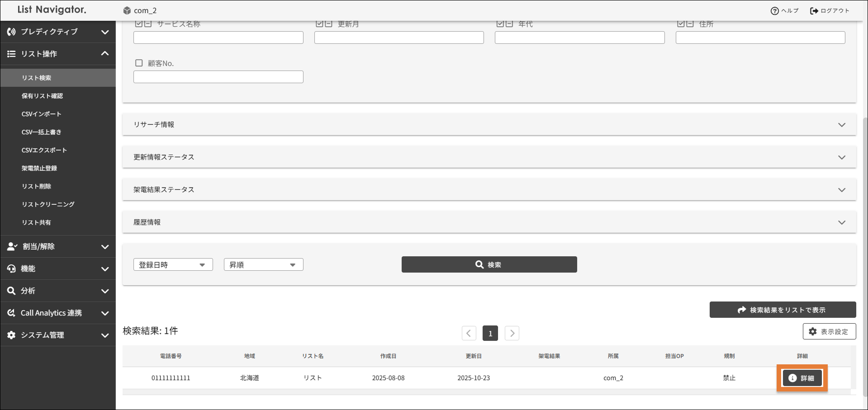
Task: Click the 顧客No. text input field
Action: [218, 77]
